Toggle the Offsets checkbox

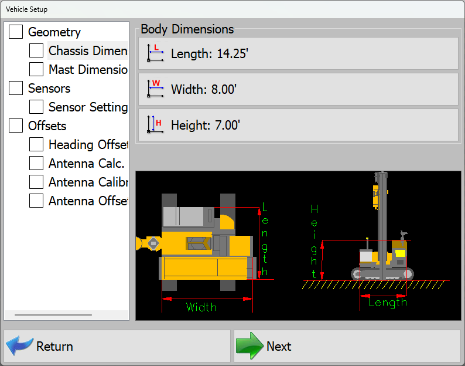[x=16, y=126]
